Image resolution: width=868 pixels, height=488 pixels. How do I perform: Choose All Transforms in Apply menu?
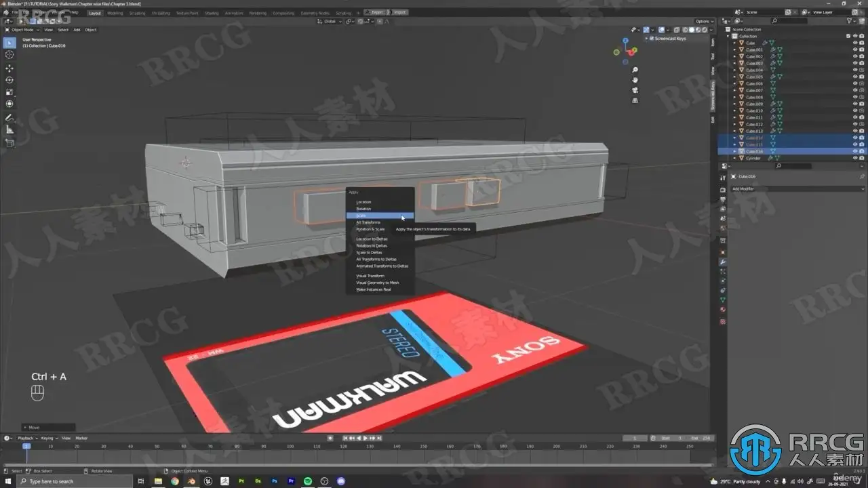(380, 222)
